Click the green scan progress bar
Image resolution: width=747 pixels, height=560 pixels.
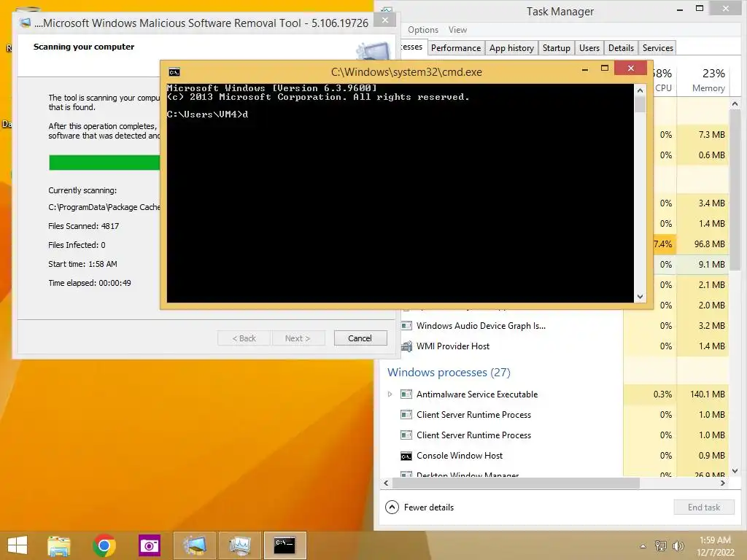pos(104,163)
